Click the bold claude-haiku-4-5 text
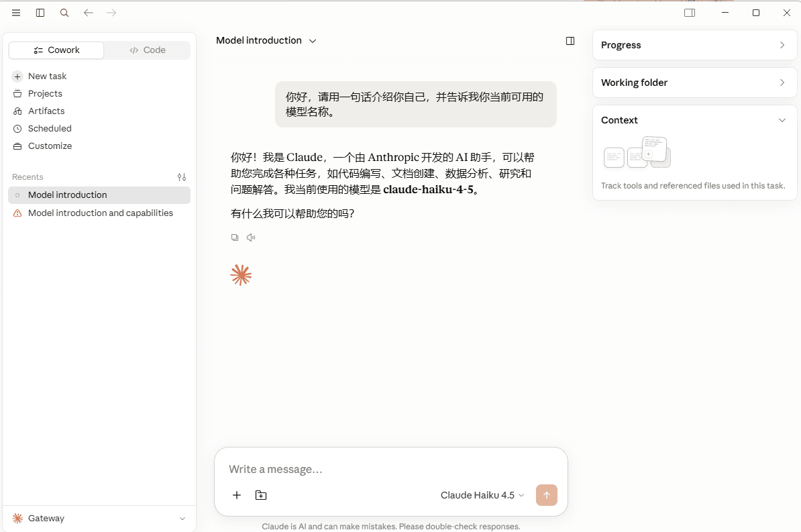The image size is (801, 532). pyautogui.click(x=428, y=190)
